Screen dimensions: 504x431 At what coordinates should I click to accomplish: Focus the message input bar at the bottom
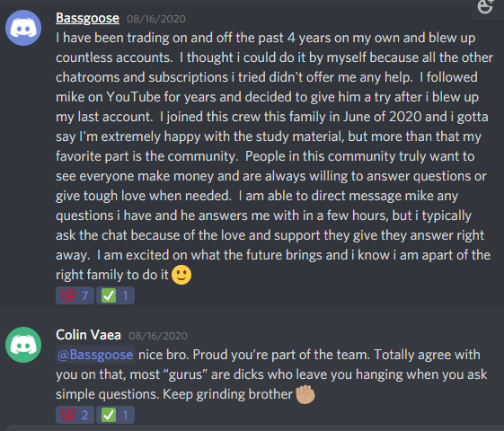click(x=252, y=428)
